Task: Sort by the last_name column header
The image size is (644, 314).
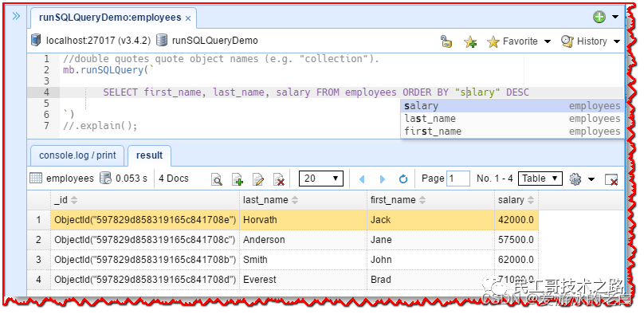Action: [303, 200]
